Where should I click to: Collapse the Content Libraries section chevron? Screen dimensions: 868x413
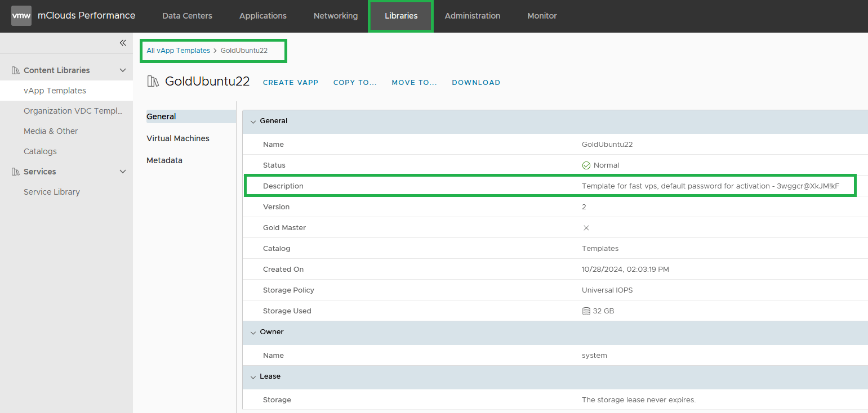(x=123, y=70)
